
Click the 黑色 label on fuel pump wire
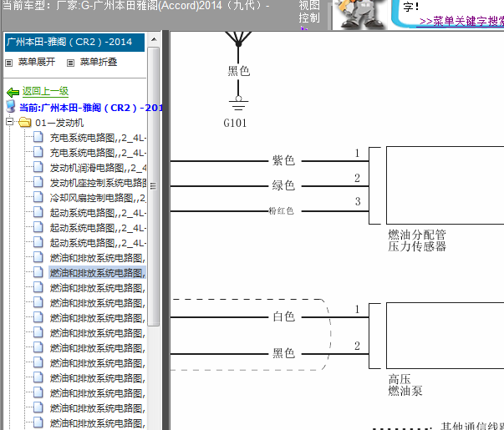[283, 353]
